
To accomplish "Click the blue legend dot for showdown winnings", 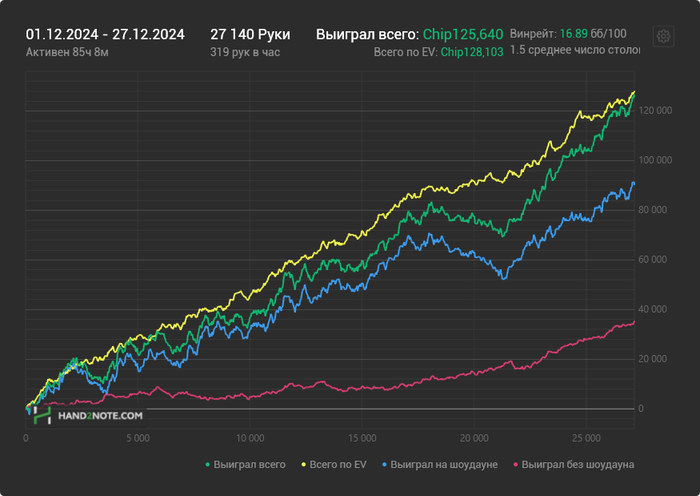I will [x=384, y=465].
